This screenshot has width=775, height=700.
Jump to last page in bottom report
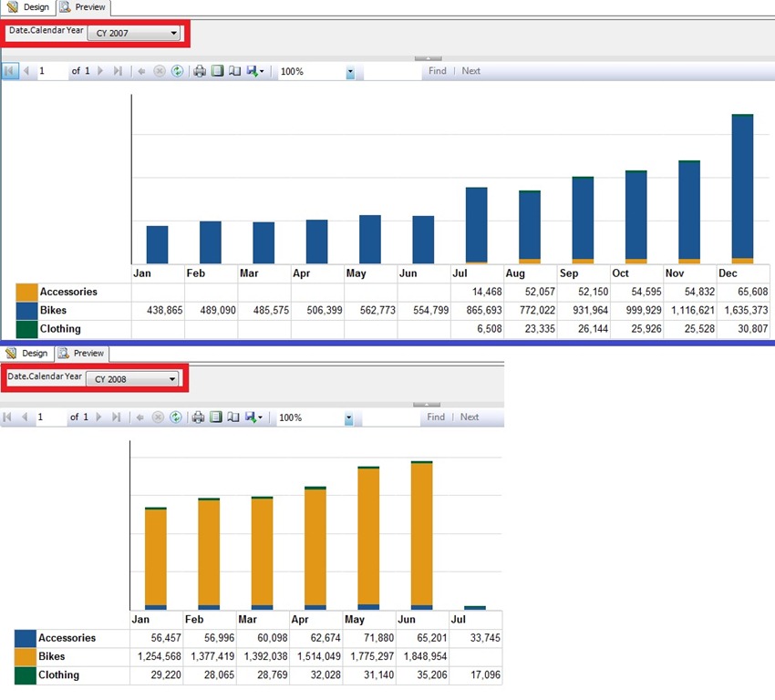click(x=116, y=417)
